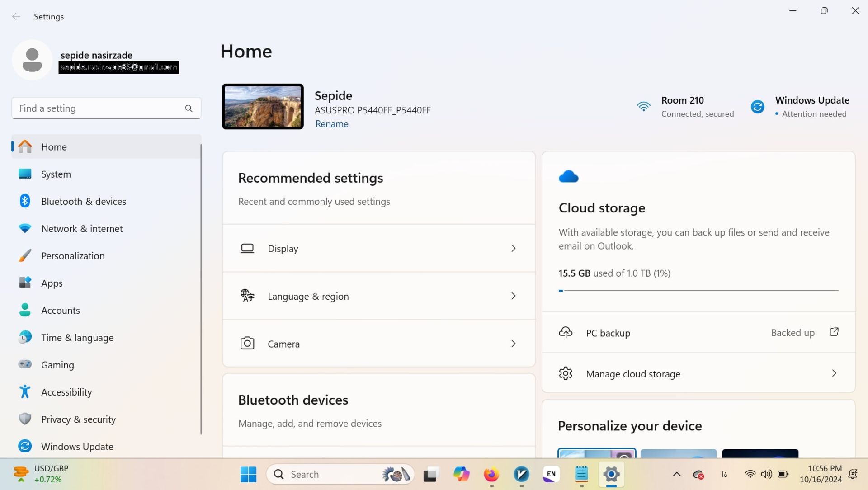Screen dimensions: 868x490
Task: Expand the Display settings row chevron
Action: click(514, 248)
